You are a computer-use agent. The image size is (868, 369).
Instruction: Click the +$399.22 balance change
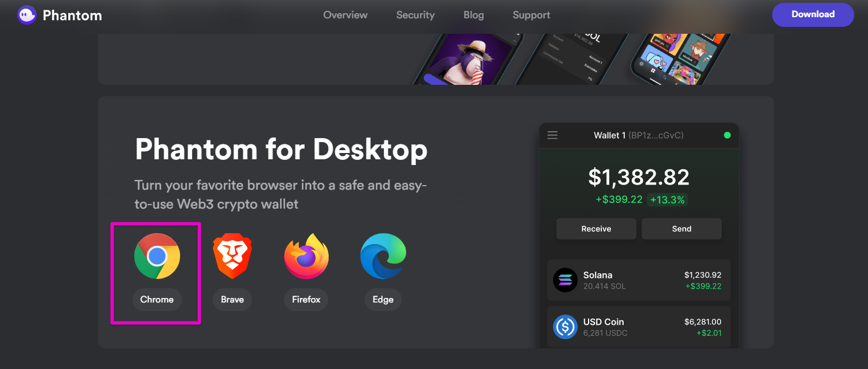pyautogui.click(x=619, y=199)
